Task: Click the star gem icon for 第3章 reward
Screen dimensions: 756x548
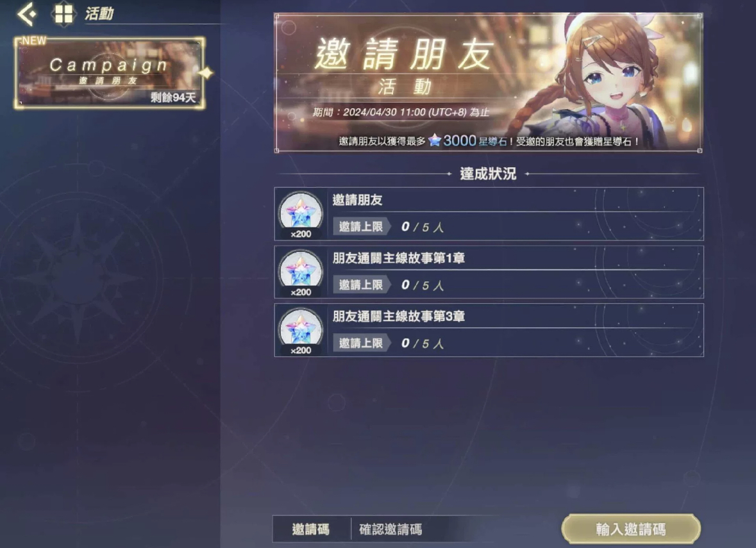Action: (x=301, y=328)
